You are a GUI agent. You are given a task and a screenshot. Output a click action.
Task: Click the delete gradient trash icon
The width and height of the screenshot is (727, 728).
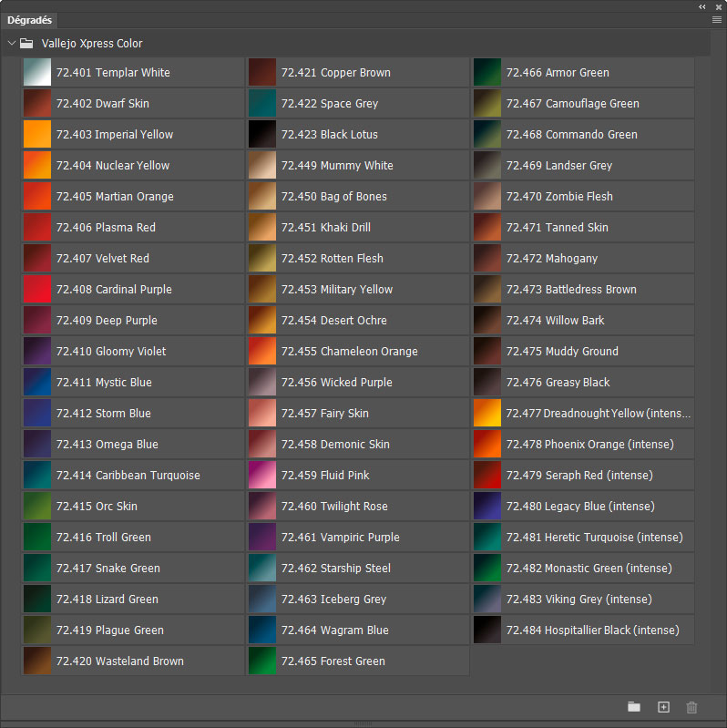pos(691,707)
